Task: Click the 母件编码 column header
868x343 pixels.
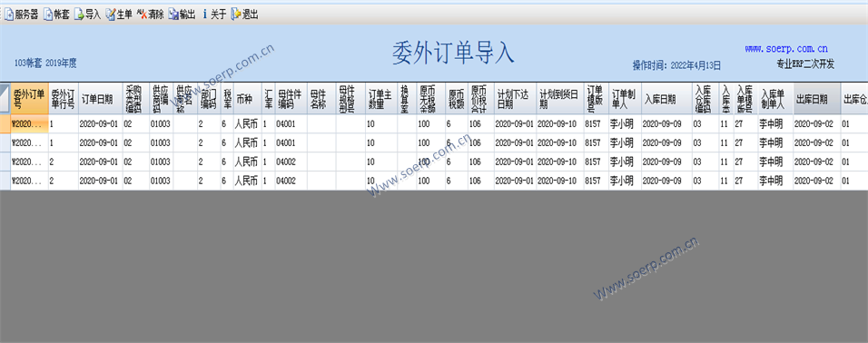Action: click(291, 99)
